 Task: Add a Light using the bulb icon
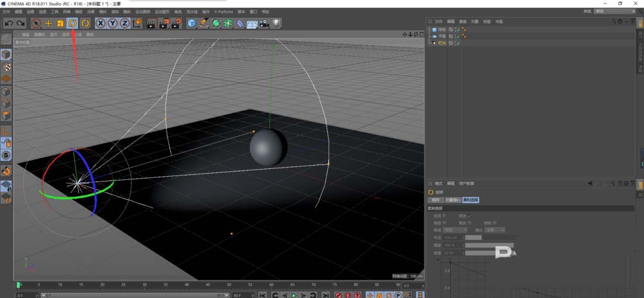point(276,23)
